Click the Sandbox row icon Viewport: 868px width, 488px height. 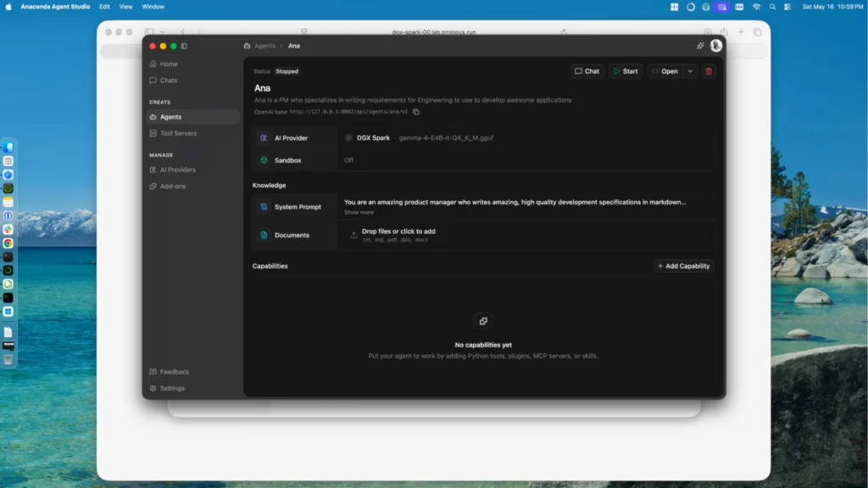[x=264, y=160]
